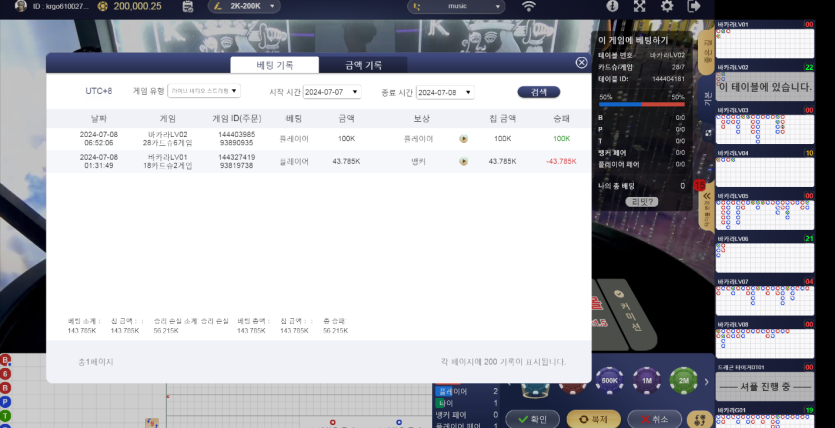Collapse side panel with double-chevron tab

click(707, 210)
